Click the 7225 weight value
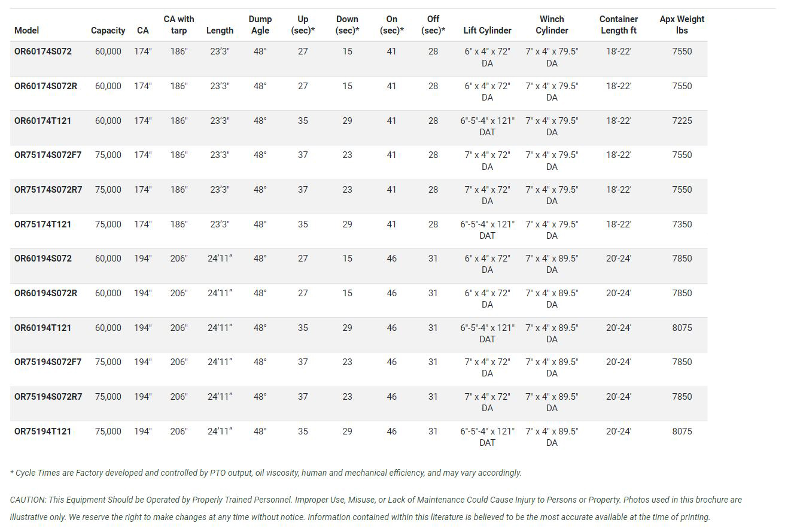Viewport: 794px width, 532px height. (x=682, y=121)
